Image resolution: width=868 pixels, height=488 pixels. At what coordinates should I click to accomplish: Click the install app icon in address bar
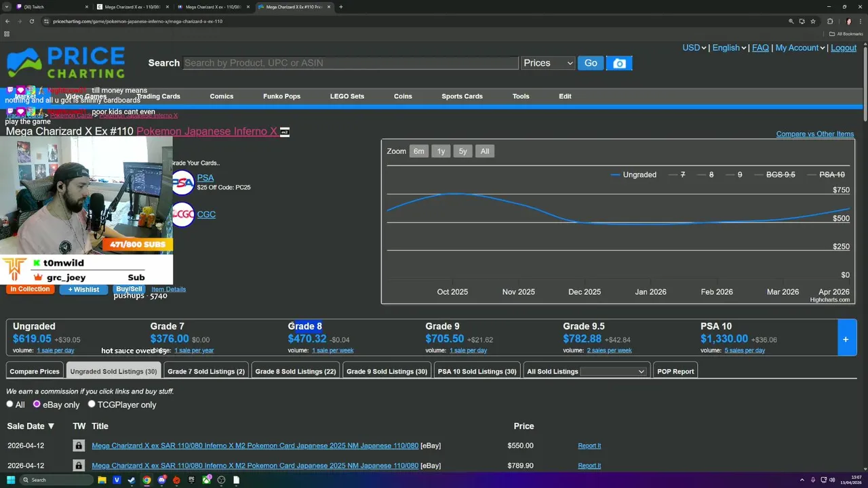click(802, 21)
